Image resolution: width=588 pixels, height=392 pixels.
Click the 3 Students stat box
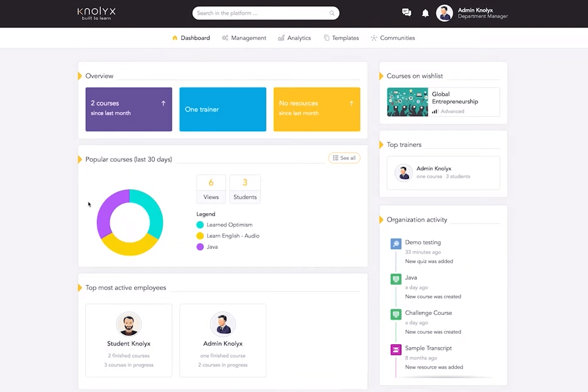click(x=245, y=189)
